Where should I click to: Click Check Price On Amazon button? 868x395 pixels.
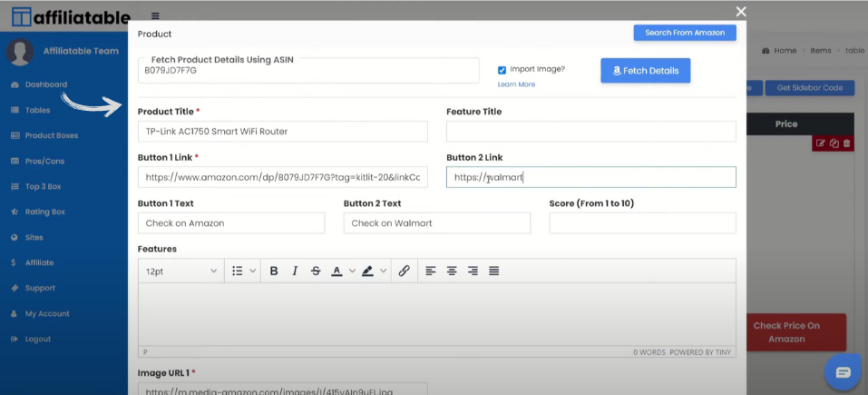click(x=796, y=332)
